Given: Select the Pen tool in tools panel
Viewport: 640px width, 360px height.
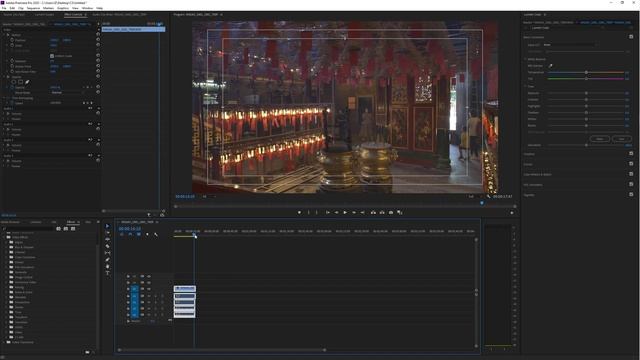Looking at the screenshot, I should (x=107, y=260).
